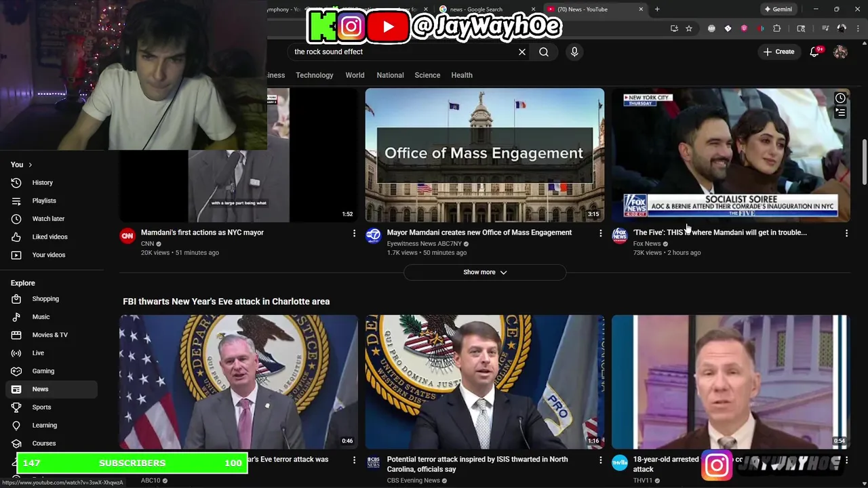This screenshot has width=868, height=488.
Task: Open Chrome extensions puzzle icon
Action: (x=777, y=28)
